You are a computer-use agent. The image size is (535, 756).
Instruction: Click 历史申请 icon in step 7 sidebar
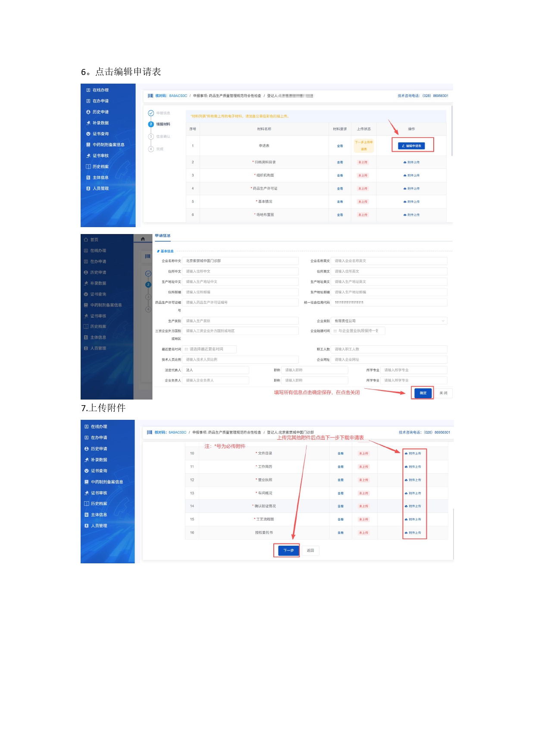[87, 449]
